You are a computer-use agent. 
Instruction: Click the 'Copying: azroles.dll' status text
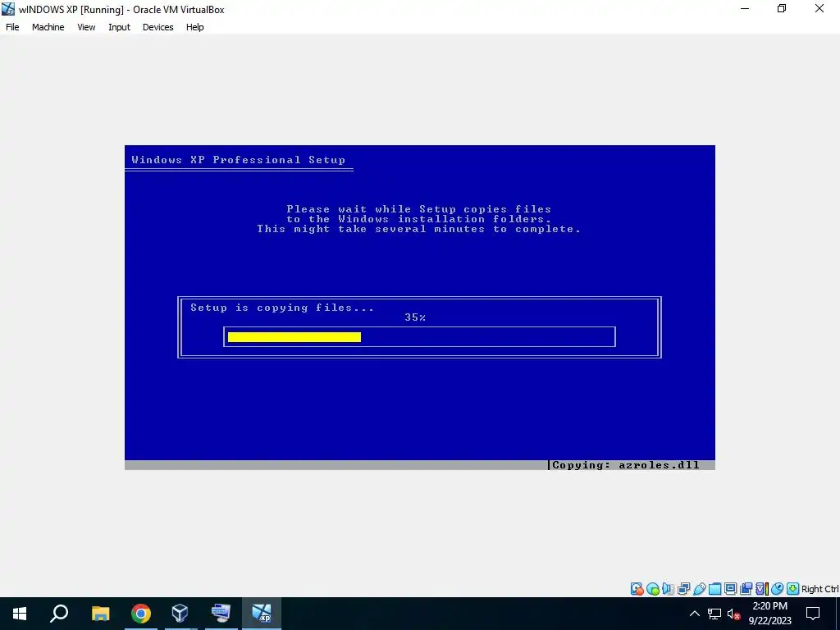click(626, 465)
